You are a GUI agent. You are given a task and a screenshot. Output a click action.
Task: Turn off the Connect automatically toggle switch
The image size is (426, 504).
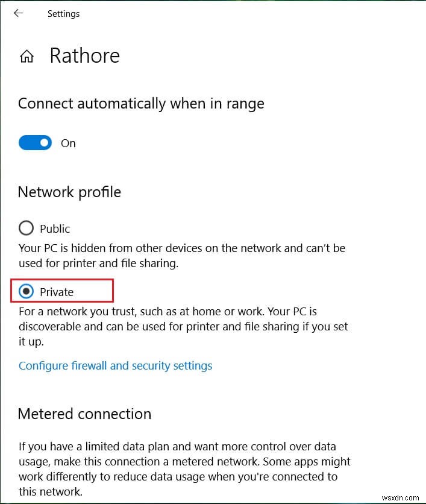pyautogui.click(x=35, y=143)
